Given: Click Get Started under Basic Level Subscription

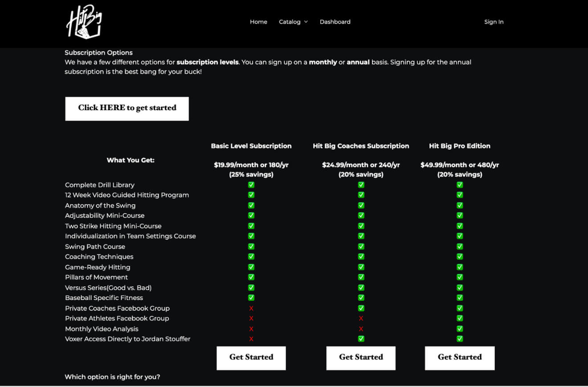Looking at the screenshot, I should (251, 358).
